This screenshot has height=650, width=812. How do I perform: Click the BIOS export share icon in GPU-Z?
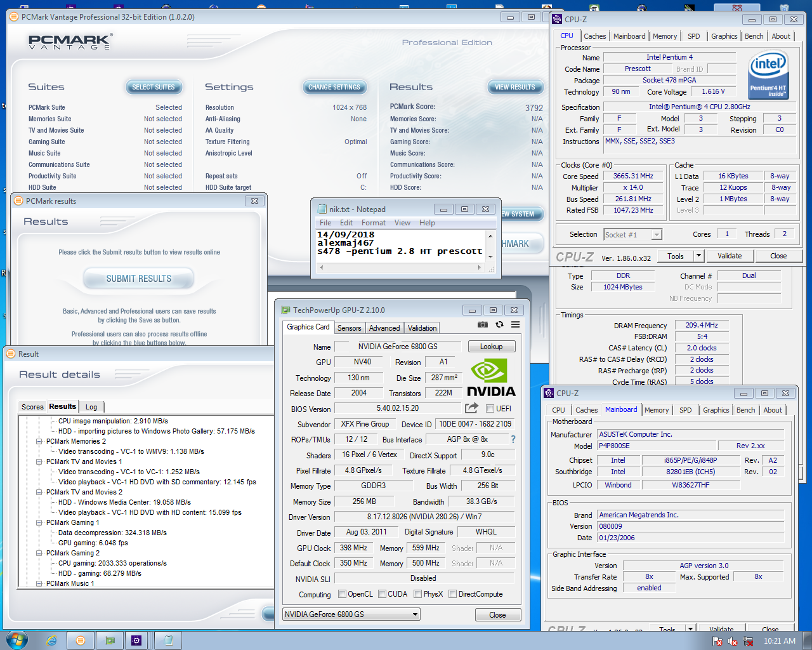tap(471, 408)
